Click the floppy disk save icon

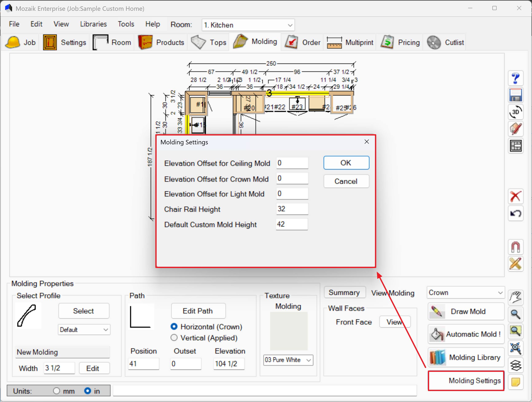point(515,95)
